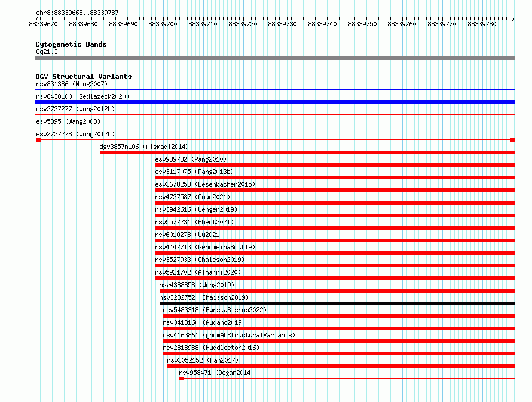532x402 pixels.
Task: Click the chr8:88339668..88339787 region label
Action: pos(77,13)
